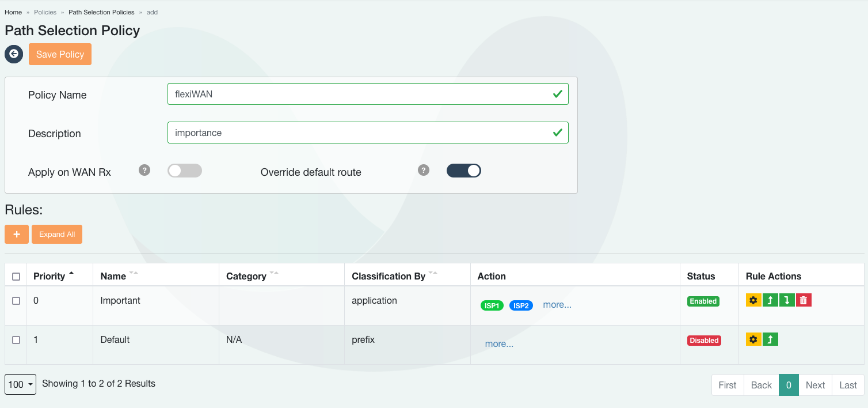This screenshot has height=408, width=868.
Task: Move Important rule up in priority
Action: pyautogui.click(x=770, y=300)
